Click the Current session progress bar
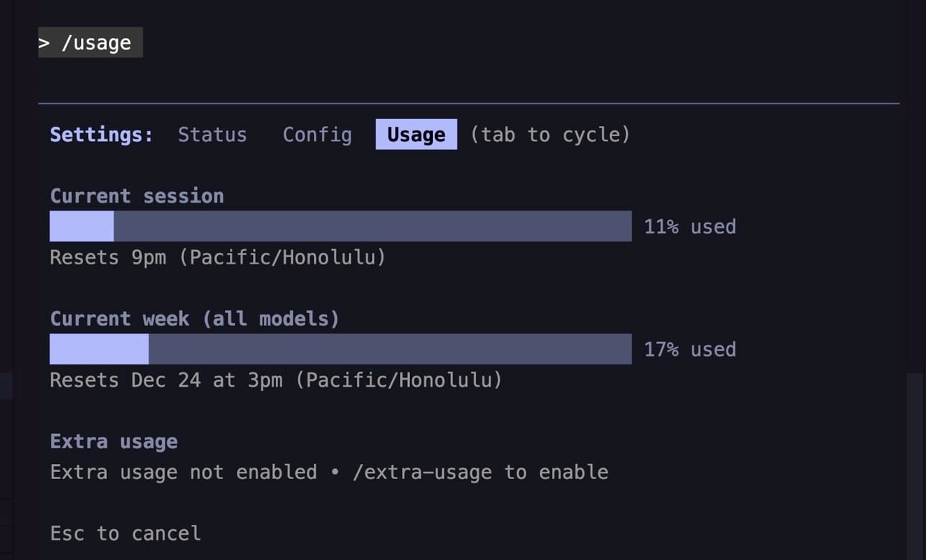Image resolution: width=926 pixels, height=560 pixels. tap(340, 226)
